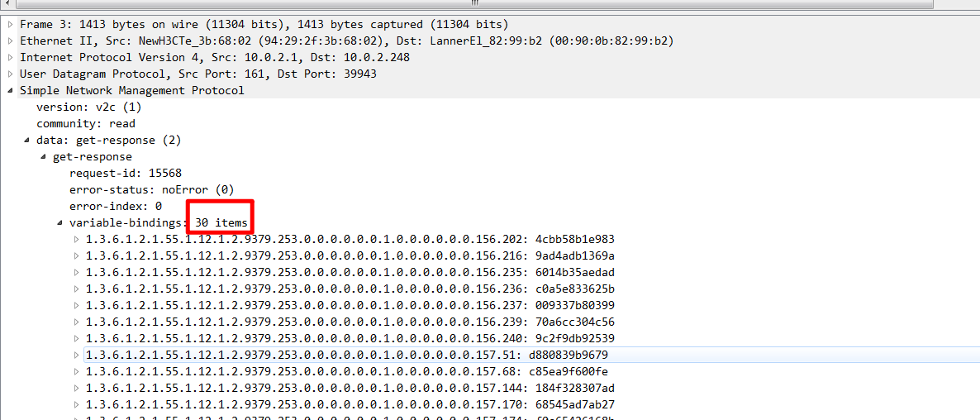The image size is (980, 420).
Task: Select the community: read field
Action: pyautogui.click(x=85, y=123)
